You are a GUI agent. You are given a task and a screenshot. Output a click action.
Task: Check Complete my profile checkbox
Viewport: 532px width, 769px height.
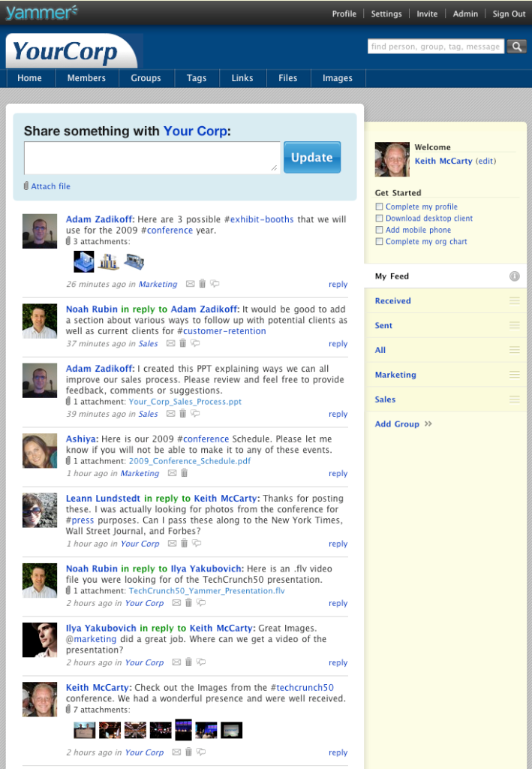pyautogui.click(x=379, y=207)
